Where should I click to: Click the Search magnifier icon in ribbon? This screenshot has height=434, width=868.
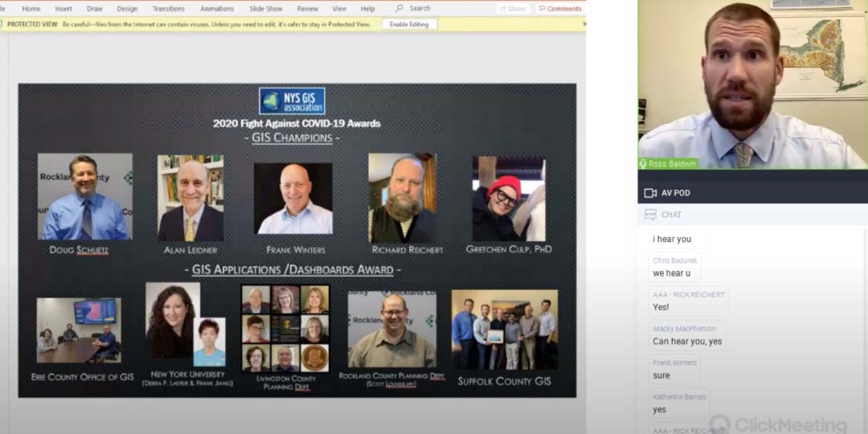pos(399,9)
